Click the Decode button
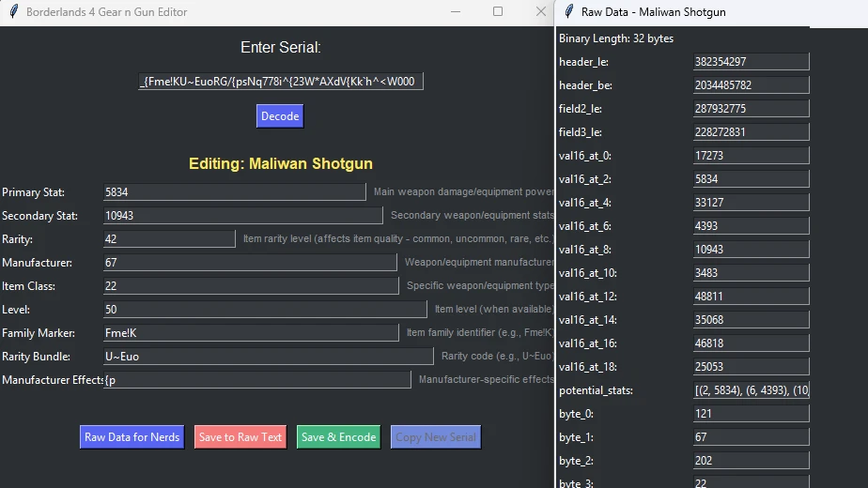 click(x=280, y=116)
